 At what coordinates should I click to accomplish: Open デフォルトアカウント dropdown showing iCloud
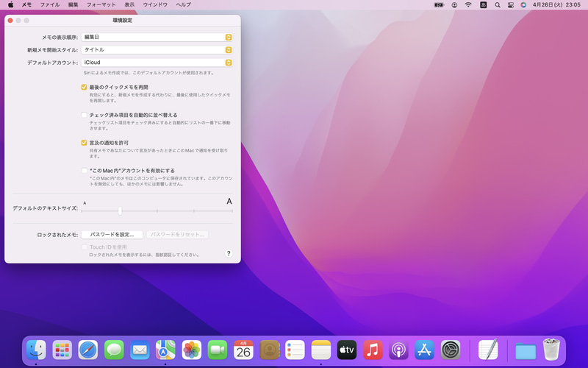click(157, 63)
